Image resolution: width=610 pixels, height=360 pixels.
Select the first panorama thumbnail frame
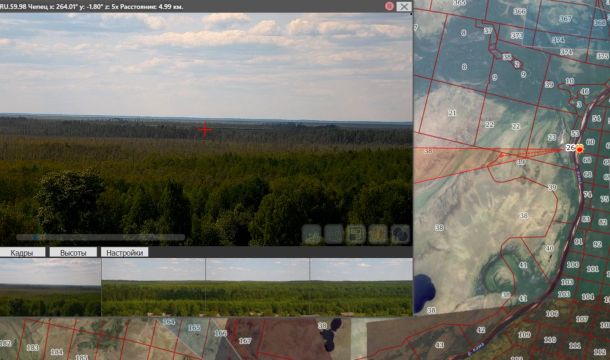pos(50,287)
